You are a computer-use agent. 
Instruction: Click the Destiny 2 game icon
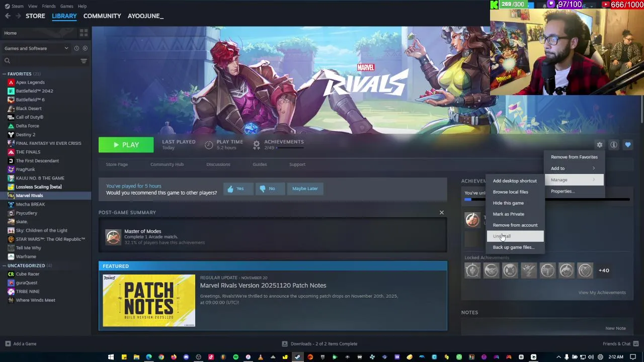tap(11, 135)
